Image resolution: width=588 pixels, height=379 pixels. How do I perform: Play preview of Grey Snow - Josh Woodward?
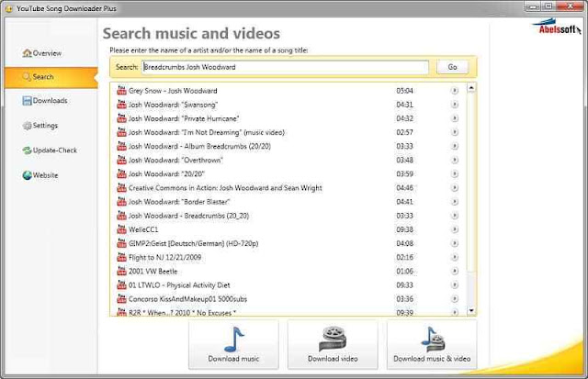(455, 91)
